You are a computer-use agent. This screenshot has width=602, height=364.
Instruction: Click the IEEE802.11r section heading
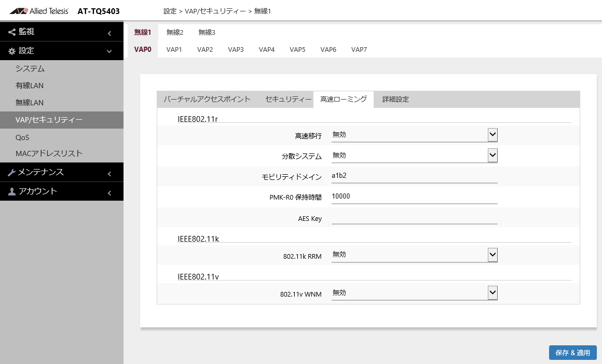point(198,119)
